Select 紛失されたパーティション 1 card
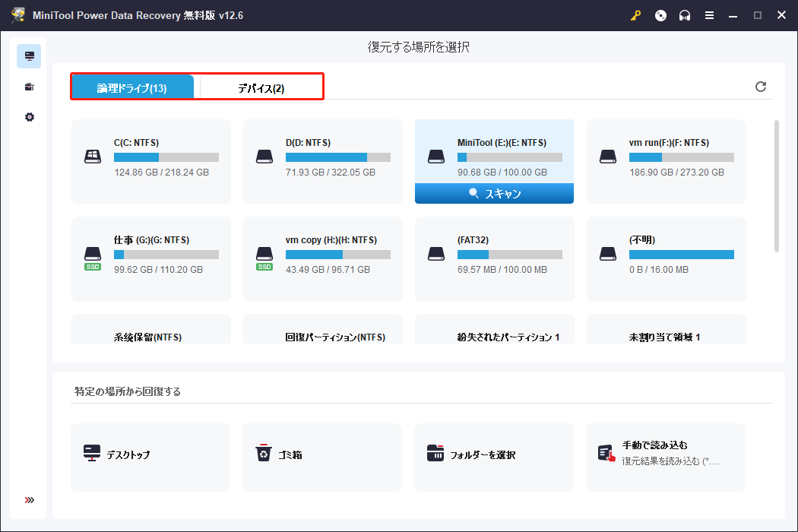798x532 pixels. click(495, 329)
